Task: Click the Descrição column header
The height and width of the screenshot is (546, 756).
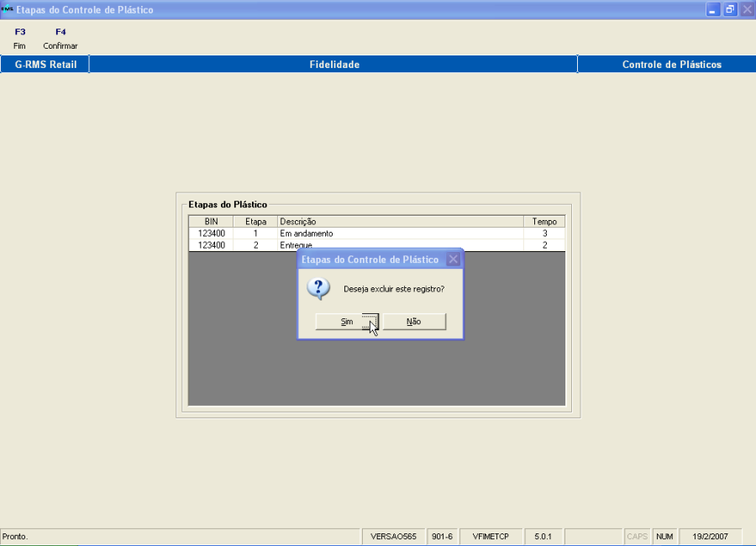Action: point(401,222)
